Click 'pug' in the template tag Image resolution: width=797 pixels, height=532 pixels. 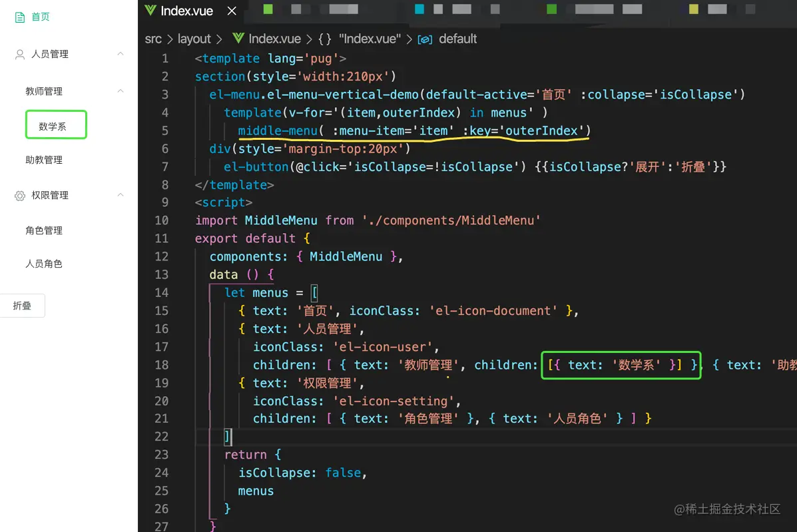click(x=321, y=59)
